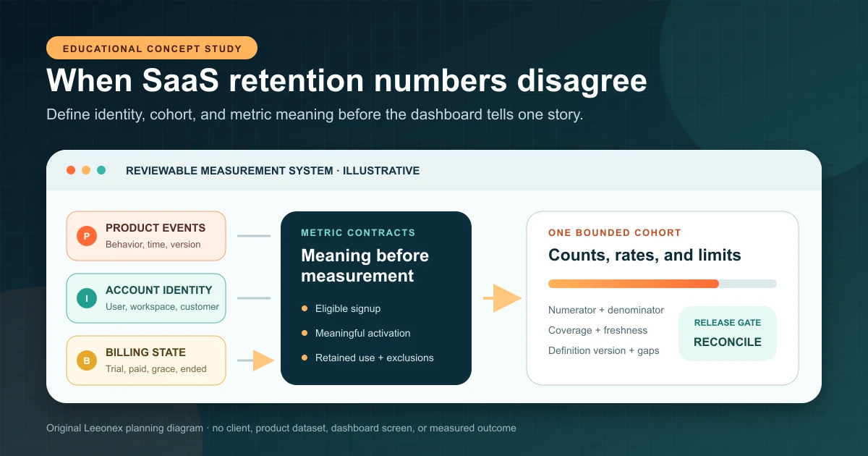
Task: Click the yellow B circle icon
Action: coord(87,360)
